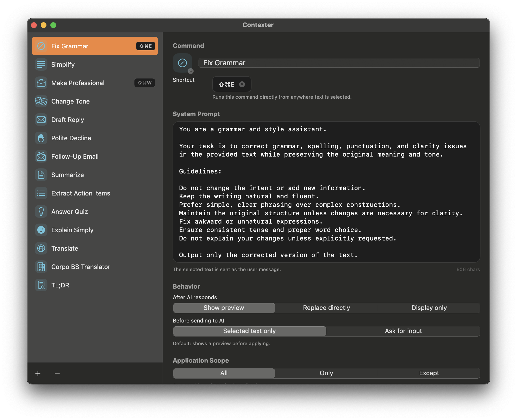Set application scope to All
517x420 pixels.
coord(224,373)
